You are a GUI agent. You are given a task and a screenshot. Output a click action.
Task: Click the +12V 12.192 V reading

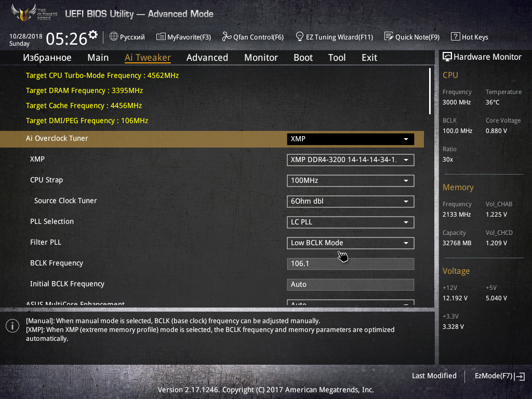[455, 298]
